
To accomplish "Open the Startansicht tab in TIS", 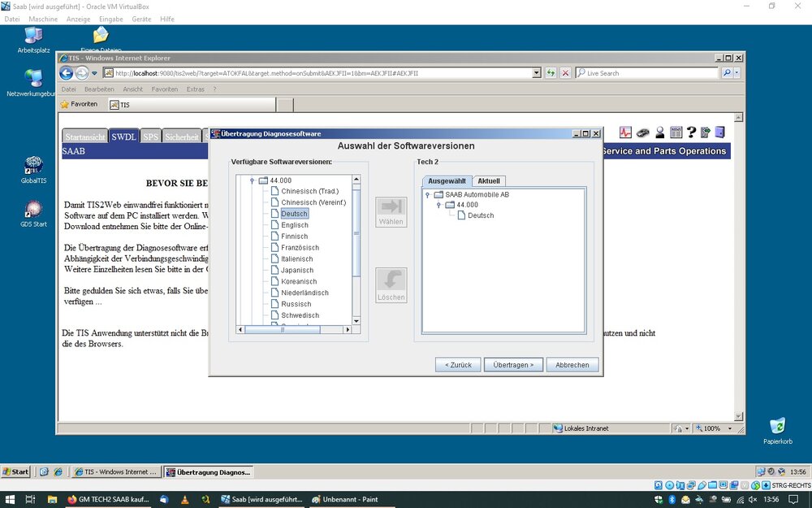I will pyautogui.click(x=85, y=137).
